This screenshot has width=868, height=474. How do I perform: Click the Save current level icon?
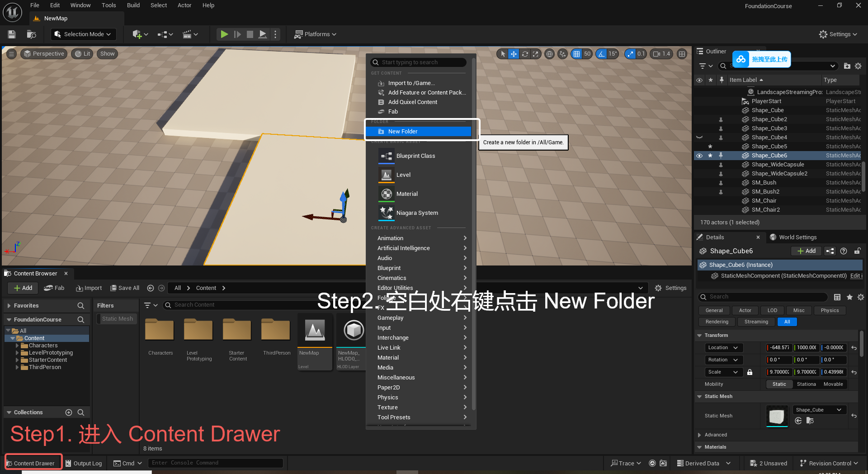point(12,34)
